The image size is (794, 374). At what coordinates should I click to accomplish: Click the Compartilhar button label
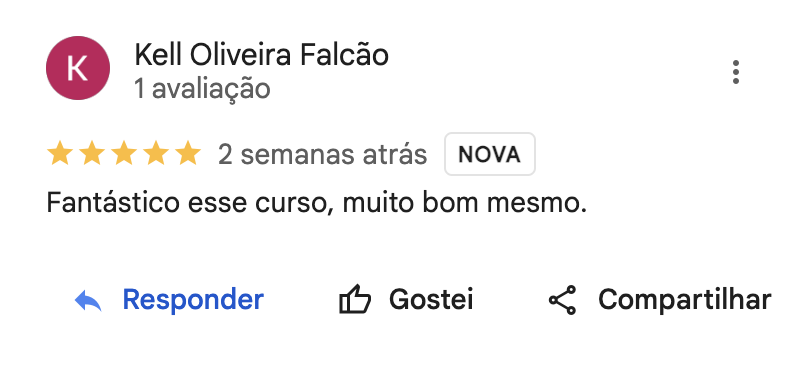[x=685, y=300]
